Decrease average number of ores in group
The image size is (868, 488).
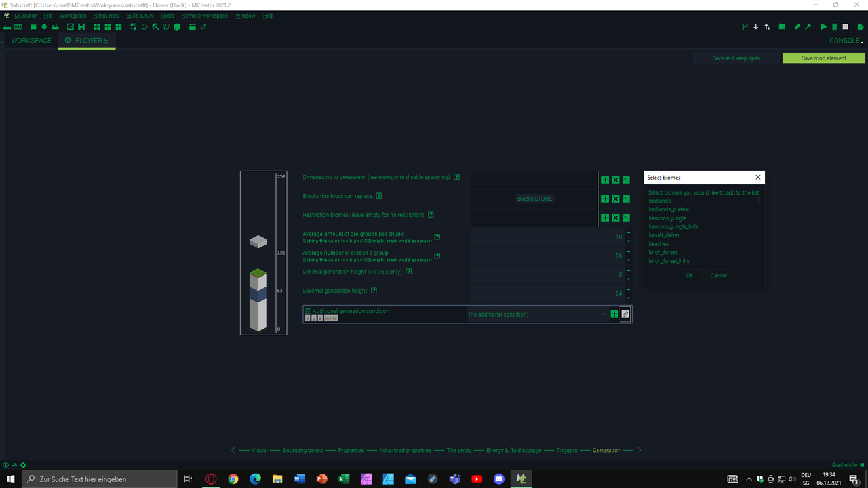[629, 260]
